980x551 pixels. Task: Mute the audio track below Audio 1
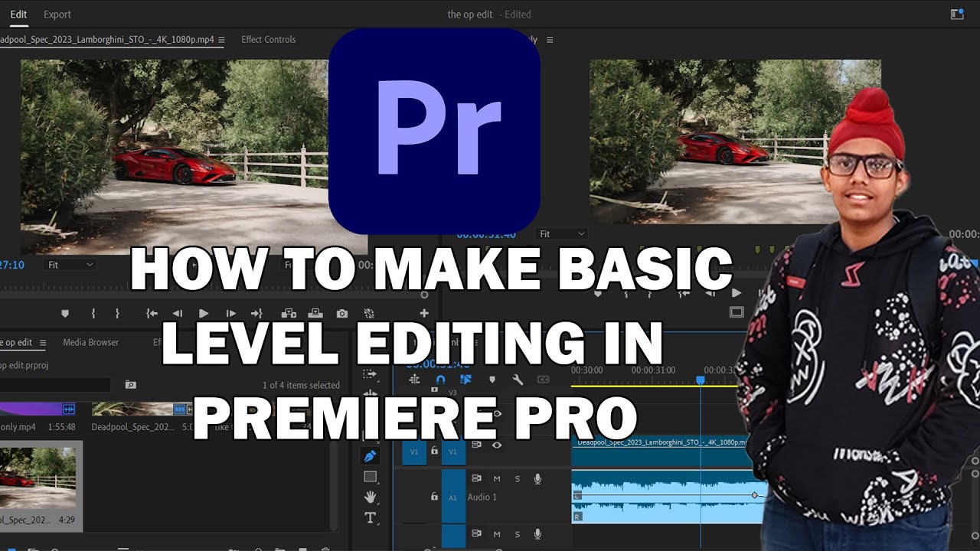[x=497, y=533]
